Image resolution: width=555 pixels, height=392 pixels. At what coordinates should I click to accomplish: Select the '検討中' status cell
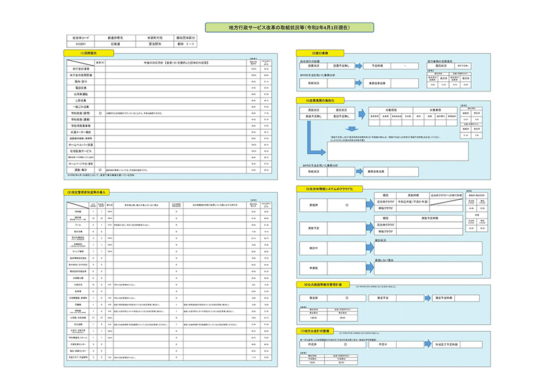pos(313,248)
